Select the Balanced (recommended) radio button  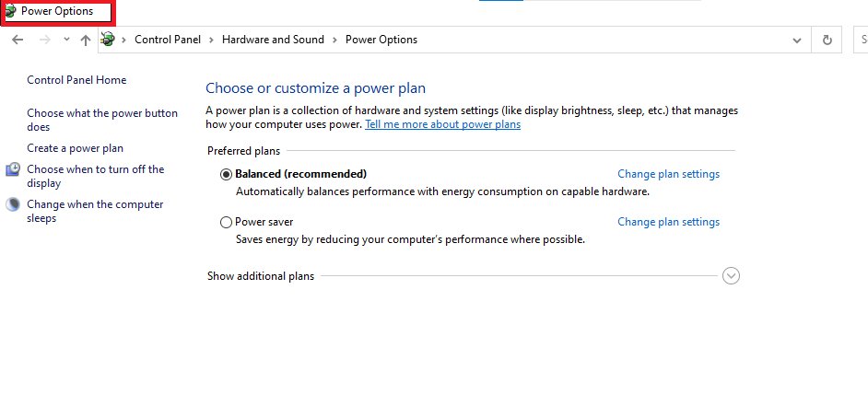(x=226, y=174)
